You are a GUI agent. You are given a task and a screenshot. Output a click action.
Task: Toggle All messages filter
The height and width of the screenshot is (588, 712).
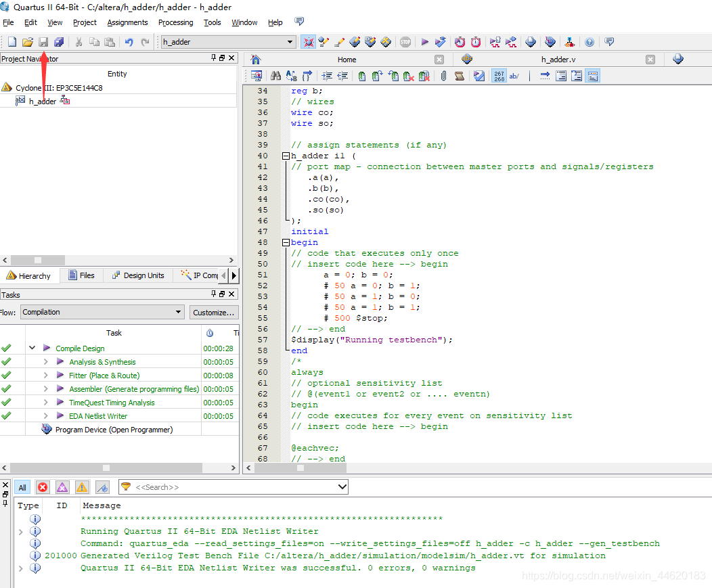coord(22,487)
